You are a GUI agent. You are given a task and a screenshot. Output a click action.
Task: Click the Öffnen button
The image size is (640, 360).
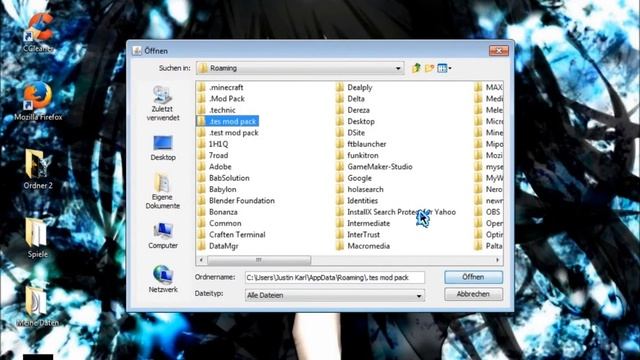point(473,277)
